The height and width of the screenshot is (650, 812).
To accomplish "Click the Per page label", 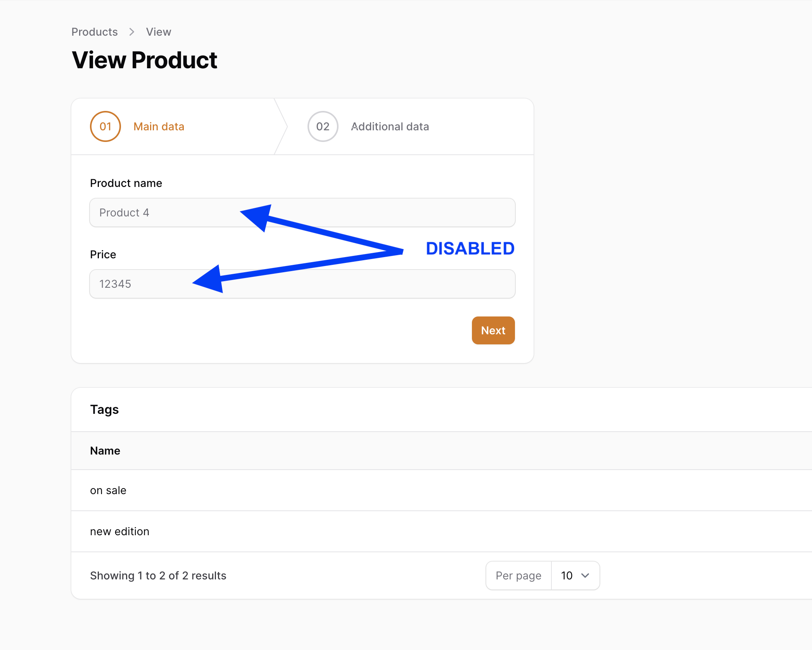I will pyautogui.click(x=518, y=576).
